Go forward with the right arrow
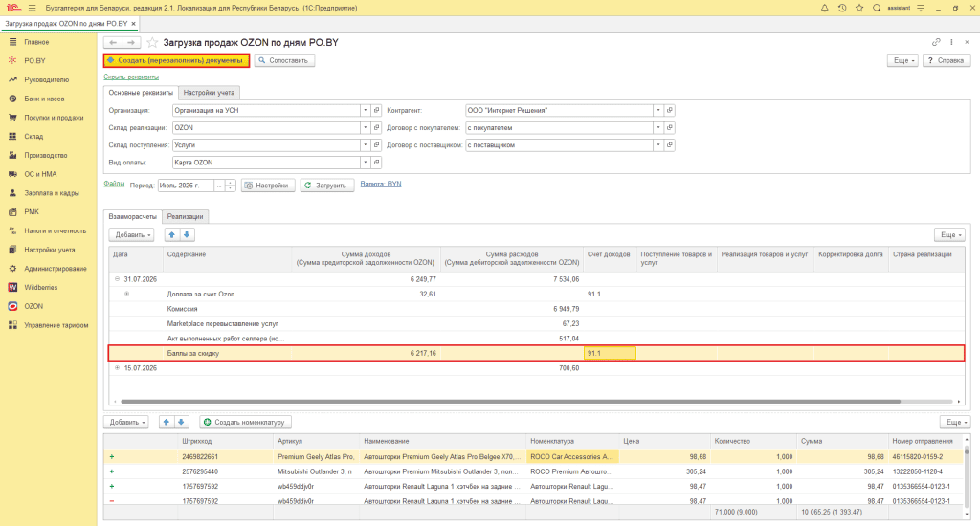This screenshot has width=980, height=526. (131, 42)
